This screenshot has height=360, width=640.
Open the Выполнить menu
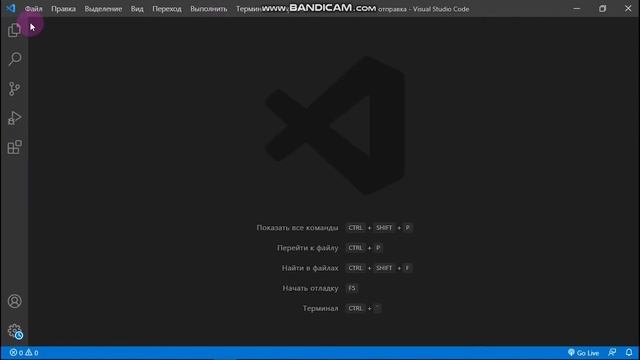(x=209, y=9)
